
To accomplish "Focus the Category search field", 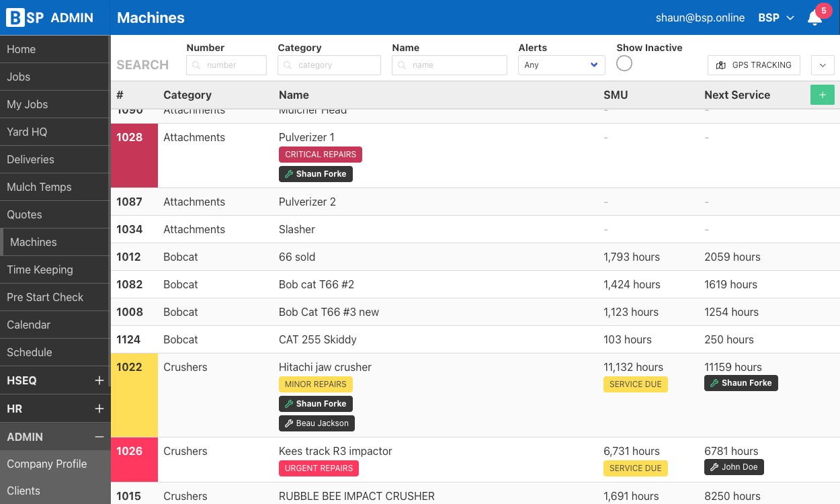I will (329, 65).
